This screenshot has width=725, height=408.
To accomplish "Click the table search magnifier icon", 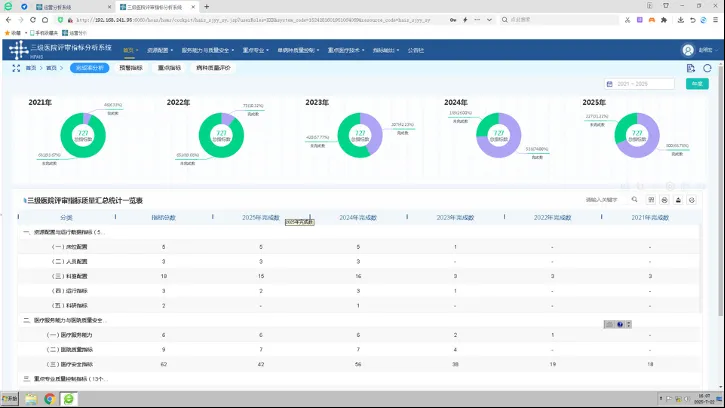I will pyautogui.click(x=634, y=200).
